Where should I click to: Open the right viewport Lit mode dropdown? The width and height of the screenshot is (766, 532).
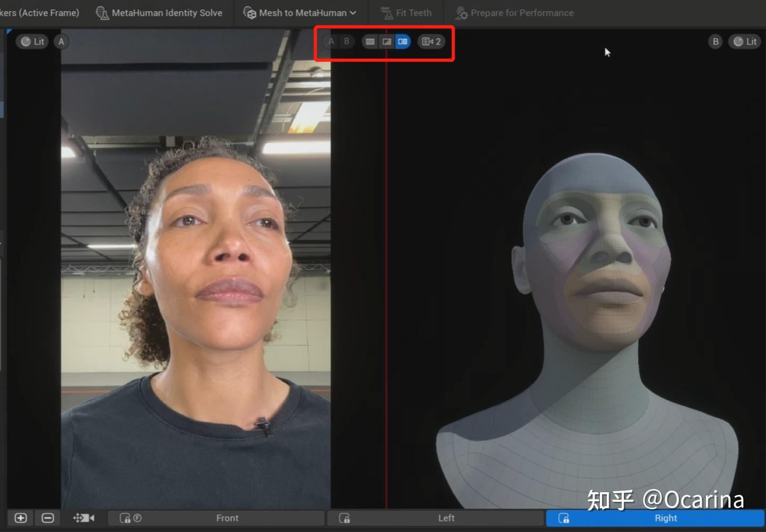[745, 41]
